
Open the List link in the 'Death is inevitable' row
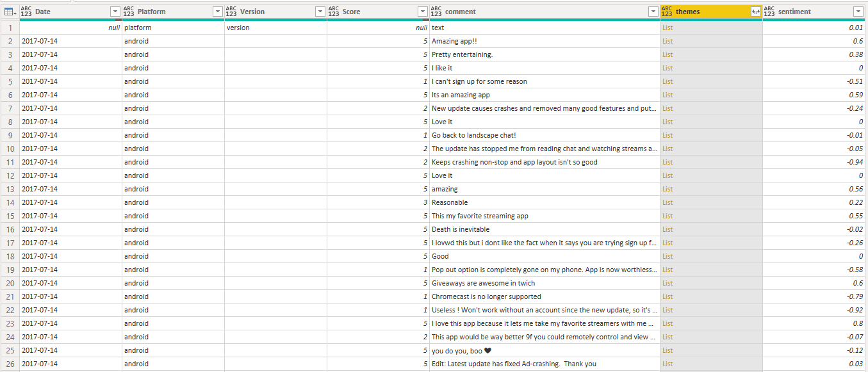[667, 229]
